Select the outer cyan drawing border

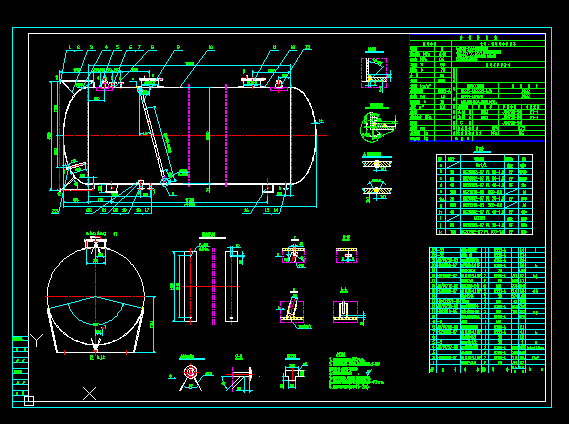click(282, 217)
